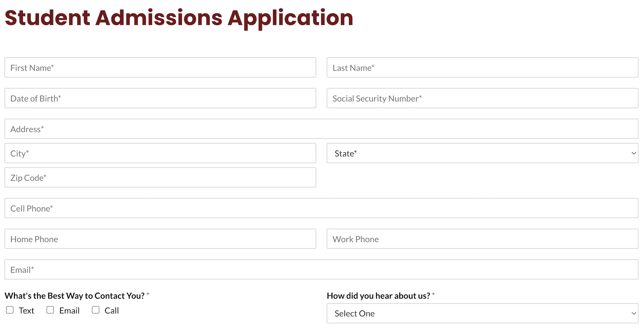Expand the 'How did you hear about us' selector
Screen dimensions: 644x331
[x=482, y=313]
